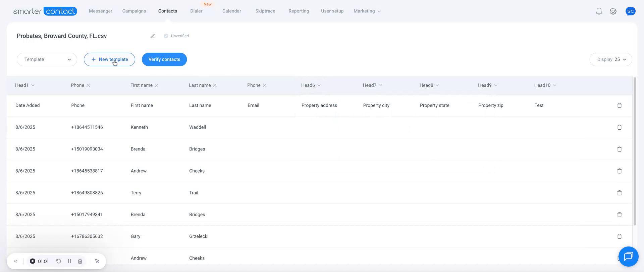Open the User setup tab
Screen dimensions: 644x272
coord(332,11)
